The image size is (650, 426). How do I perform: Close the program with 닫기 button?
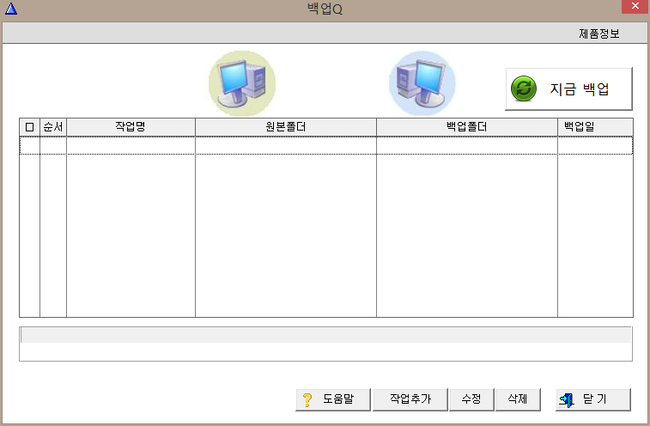pos(593,399)
